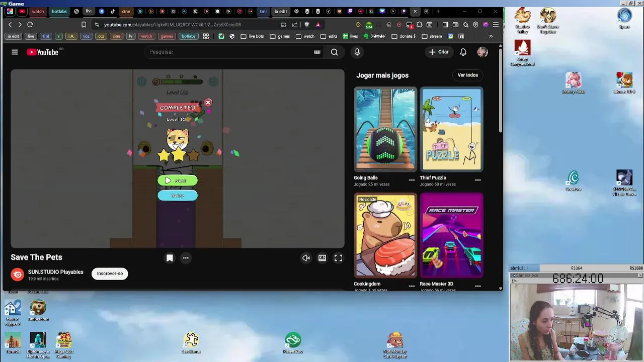Open more options below the game
The height and width of the screenshot is (362, 644).
click(x=186, y=258)
